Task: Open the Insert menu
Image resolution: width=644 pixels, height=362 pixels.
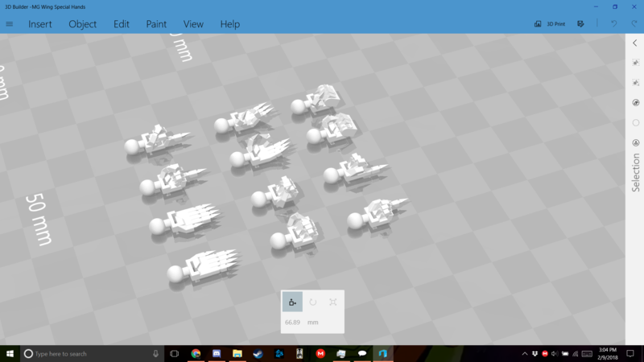Action: tap(40, 24)
